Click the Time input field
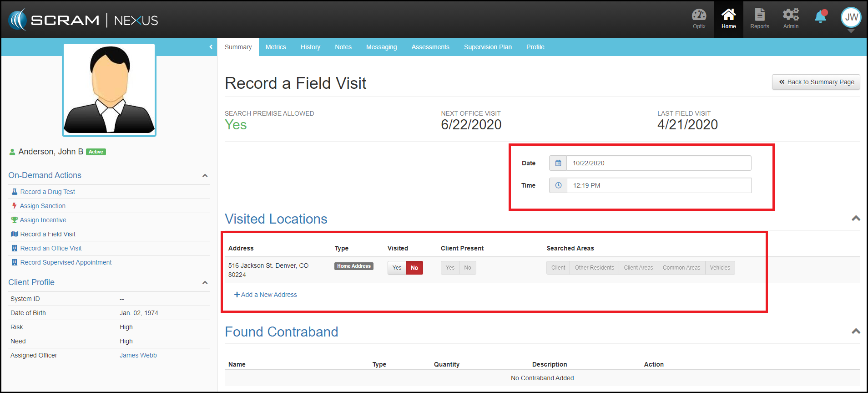The height and width of the screenshot is (393, 868). click(659, 185)
